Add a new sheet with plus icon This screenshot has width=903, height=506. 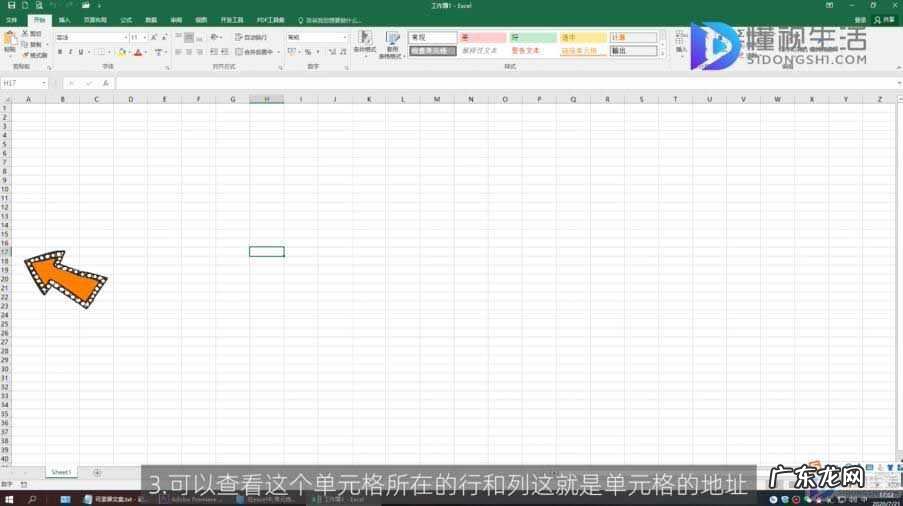(x=97, y=472)
